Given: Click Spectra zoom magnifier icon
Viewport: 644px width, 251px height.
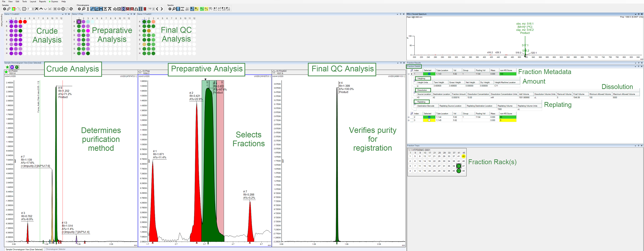Looking at the screenshot, I should pyautogui.click(x=174, y=9).
